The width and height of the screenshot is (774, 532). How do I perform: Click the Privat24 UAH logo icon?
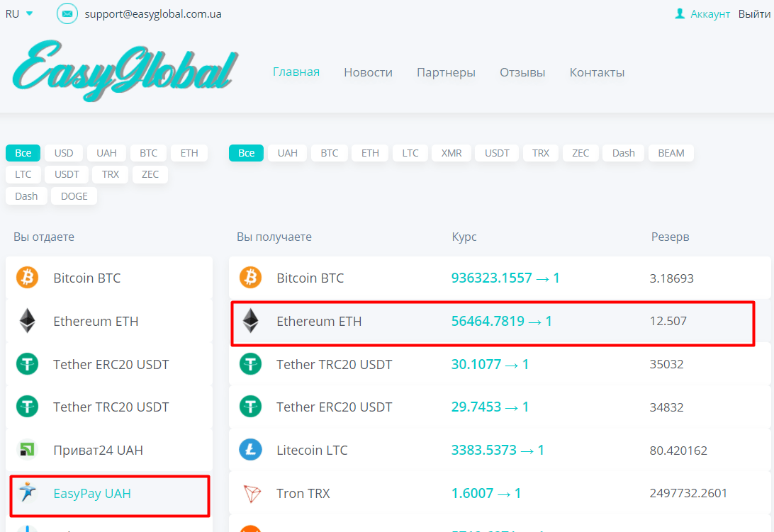point(28,450)
